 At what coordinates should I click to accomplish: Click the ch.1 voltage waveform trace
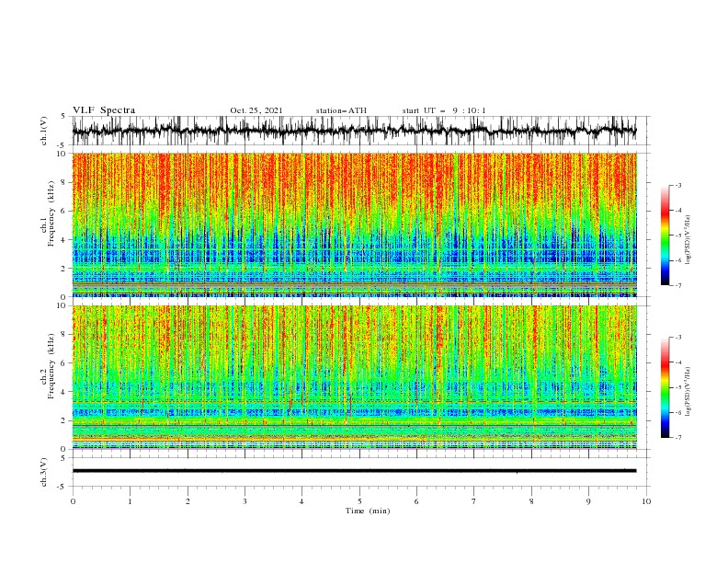(355, 131)
